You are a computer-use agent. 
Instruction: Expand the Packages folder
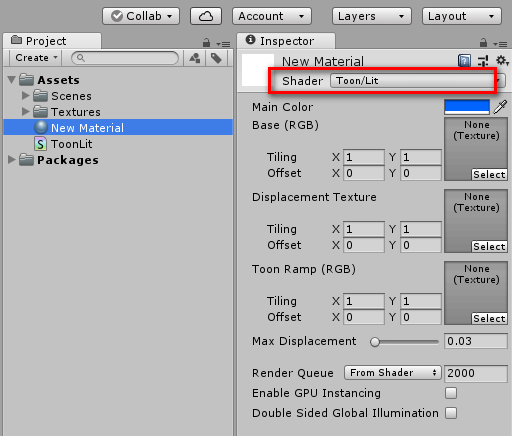click(x=12, y=160)
